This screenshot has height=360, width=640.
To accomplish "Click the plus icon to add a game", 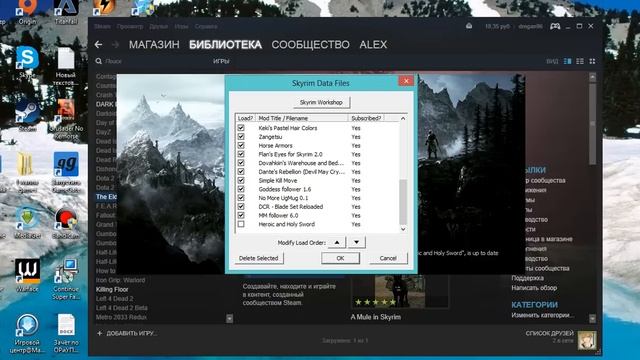I will (x=99, y=333).
